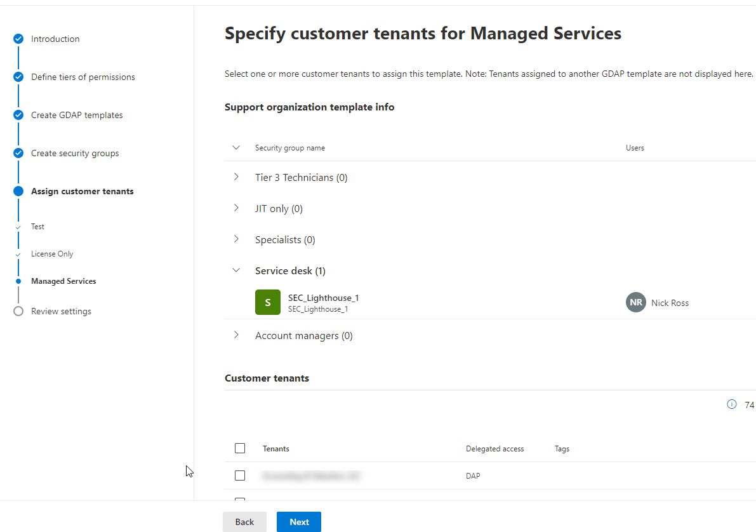Expand the JIT only group
This screenshot has width=756, height=532.
(236, 208)
